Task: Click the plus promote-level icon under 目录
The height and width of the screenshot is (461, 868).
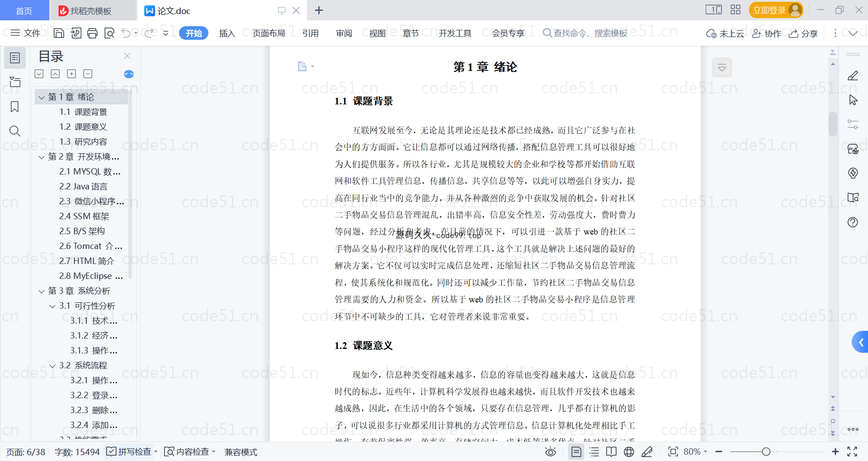Action: pos(71,74)
